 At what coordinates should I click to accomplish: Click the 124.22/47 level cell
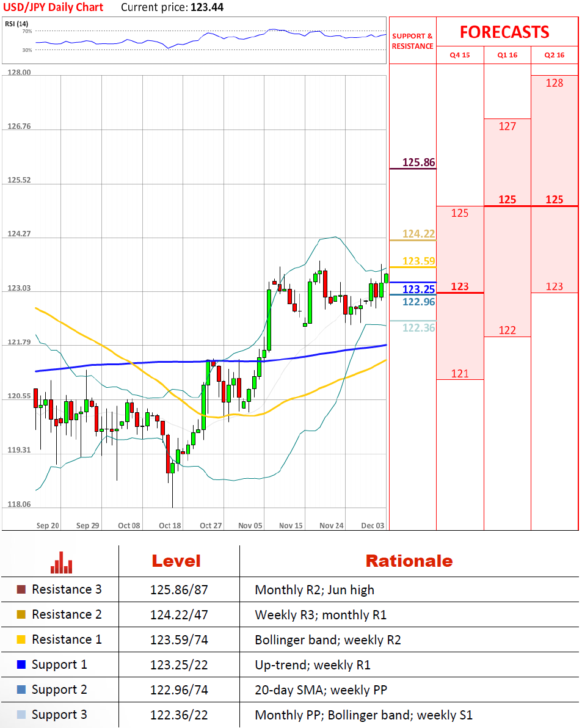179,615
